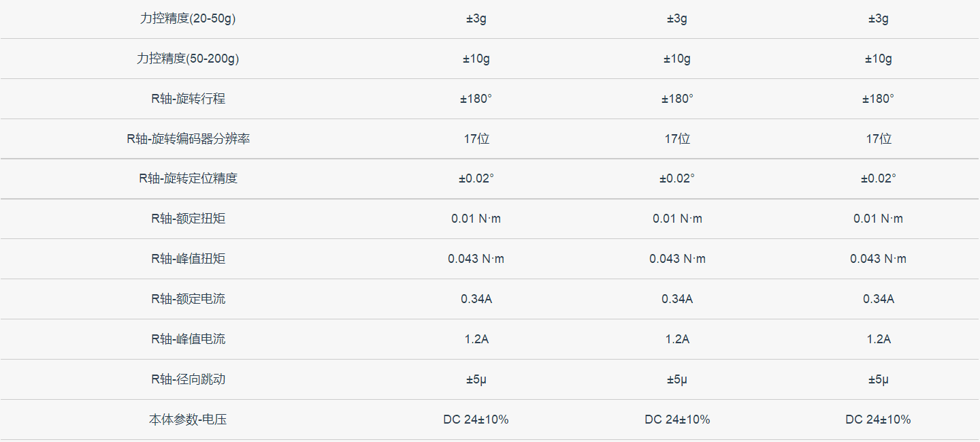Click the R轴-峰值电流 row label

click(x=188, y=339)
